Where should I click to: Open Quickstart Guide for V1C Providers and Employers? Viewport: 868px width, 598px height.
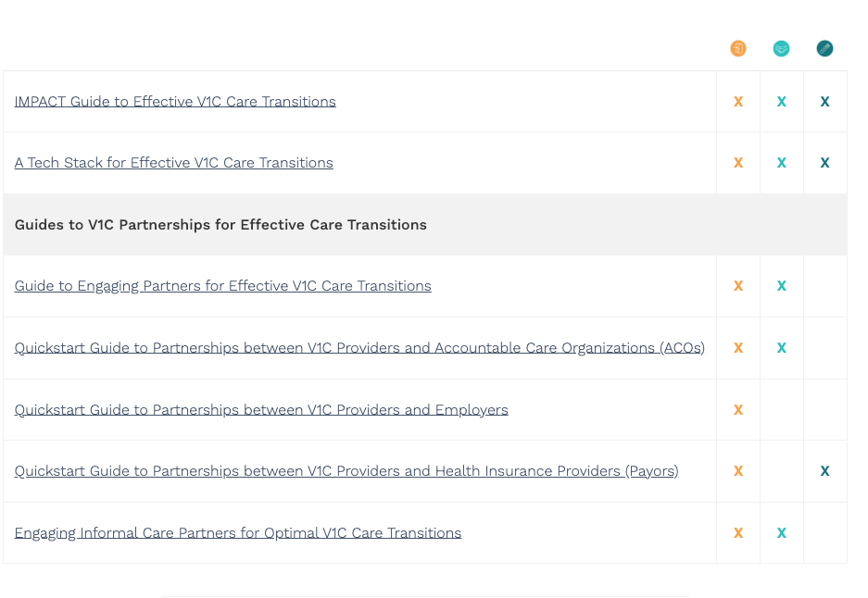261,410
